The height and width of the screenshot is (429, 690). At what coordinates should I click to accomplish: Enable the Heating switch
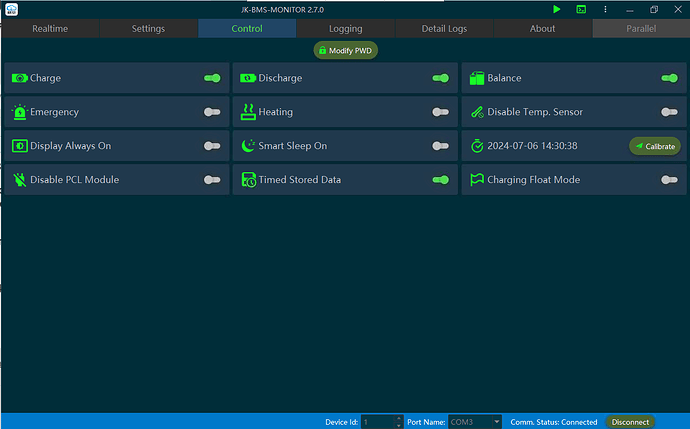tap(440, 112)
